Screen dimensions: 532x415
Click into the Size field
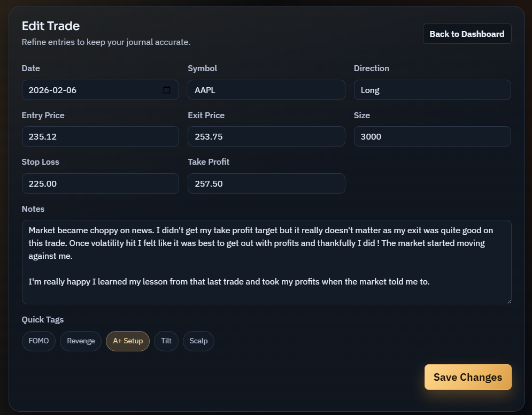tap(432, 136)
